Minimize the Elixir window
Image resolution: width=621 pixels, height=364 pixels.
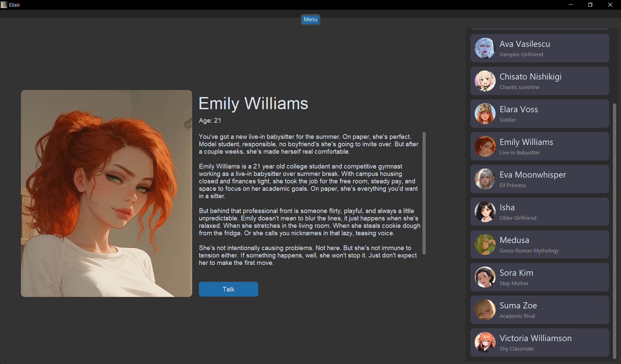(x=571, y=5)
